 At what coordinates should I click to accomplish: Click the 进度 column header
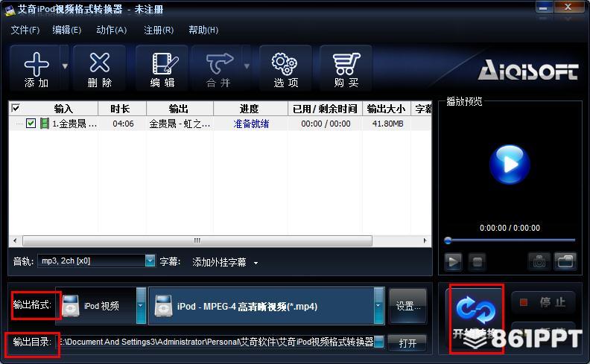[x=250, y=109]
